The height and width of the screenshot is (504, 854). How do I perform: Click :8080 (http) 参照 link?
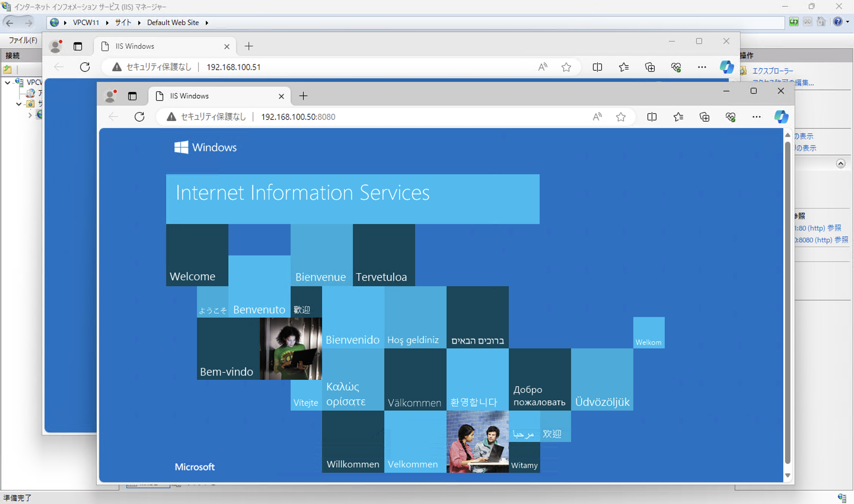point(821,240)
